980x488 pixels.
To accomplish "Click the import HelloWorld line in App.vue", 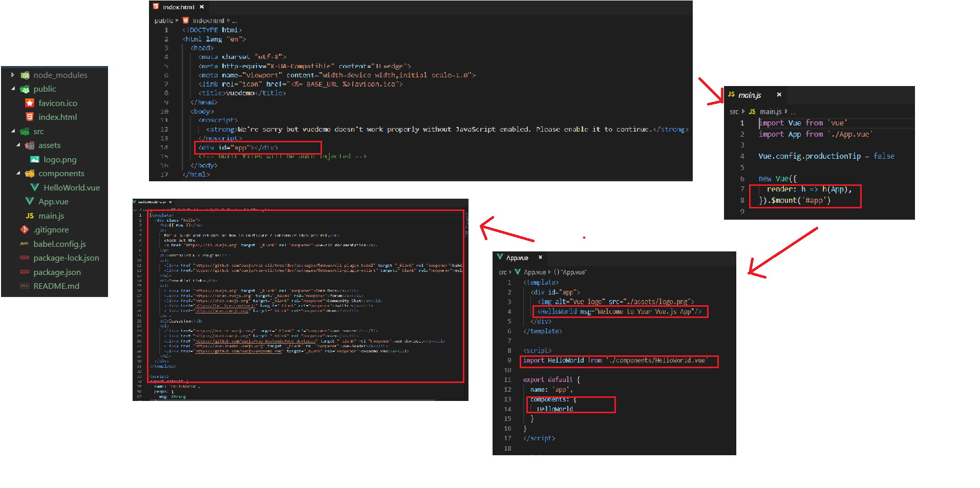I will 615,360.
